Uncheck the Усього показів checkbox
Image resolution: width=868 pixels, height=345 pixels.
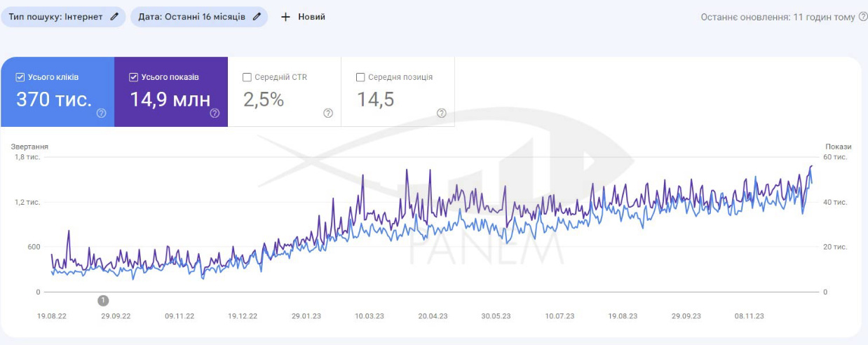[133, 77]
